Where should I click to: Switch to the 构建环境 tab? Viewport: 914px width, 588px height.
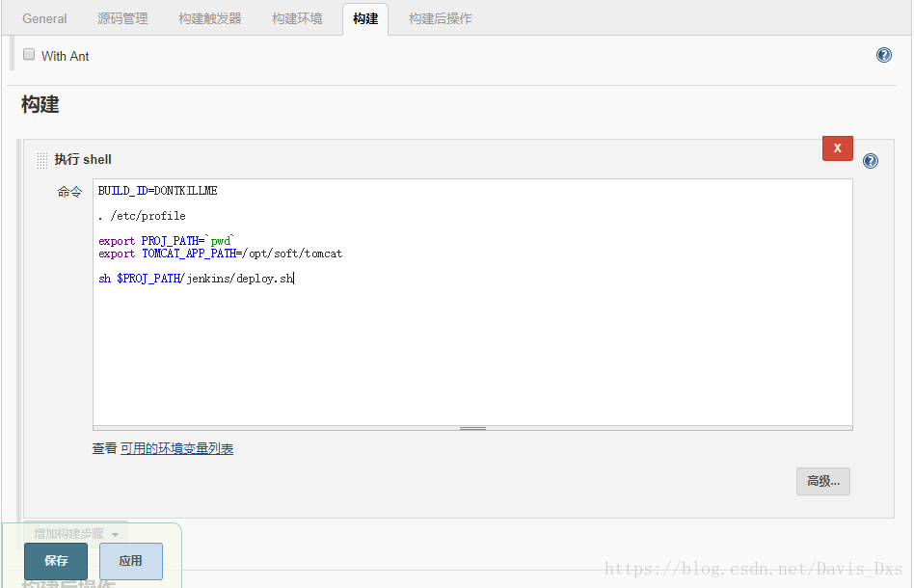(x=297, y=18)
